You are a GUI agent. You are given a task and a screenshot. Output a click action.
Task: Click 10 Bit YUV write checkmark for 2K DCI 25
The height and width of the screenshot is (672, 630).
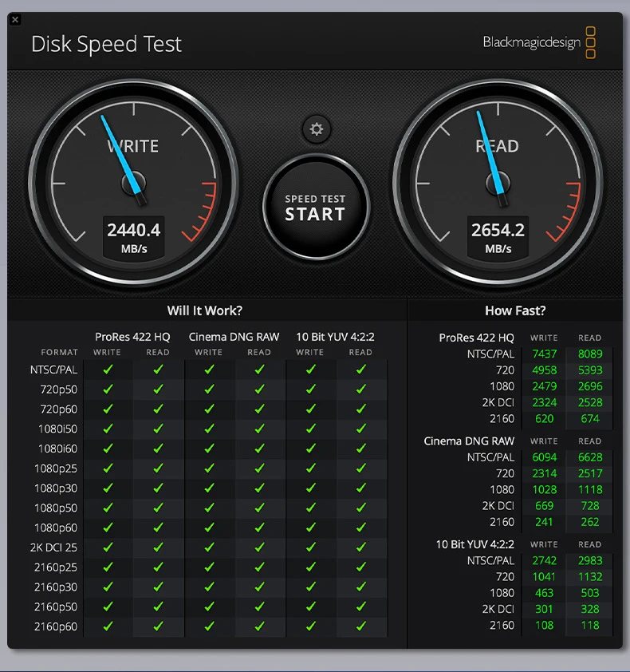click(x=310, y=547)
